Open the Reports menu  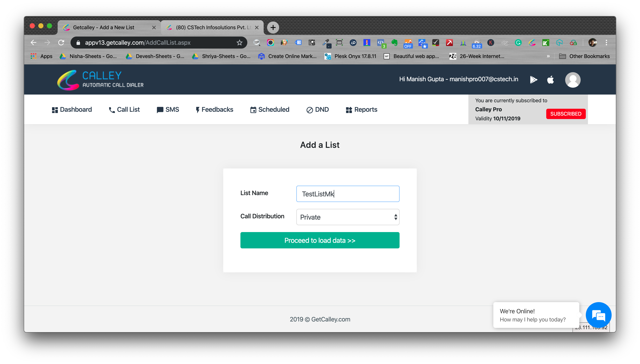(362, 110)
